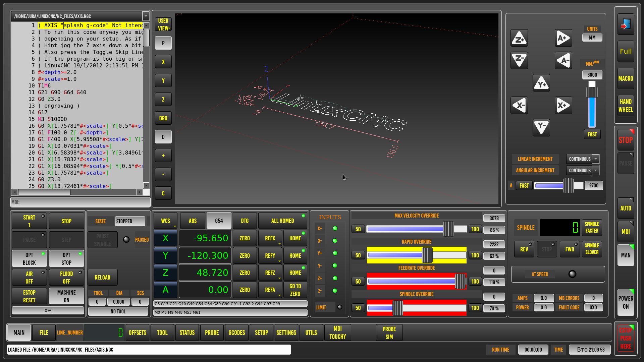Click ESTOP PUSH HERE button
The height and width of the screenshot is (362, 644).
click(x=626, y=338)
